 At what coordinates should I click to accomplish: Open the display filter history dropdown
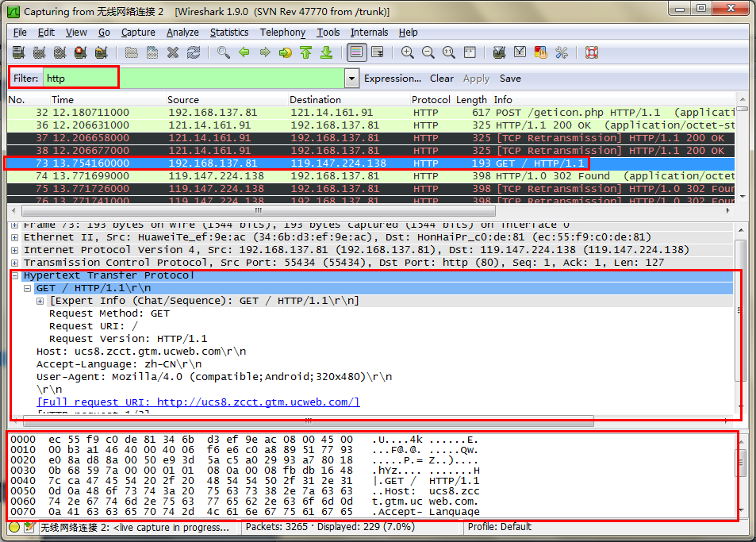click(351, 79)
